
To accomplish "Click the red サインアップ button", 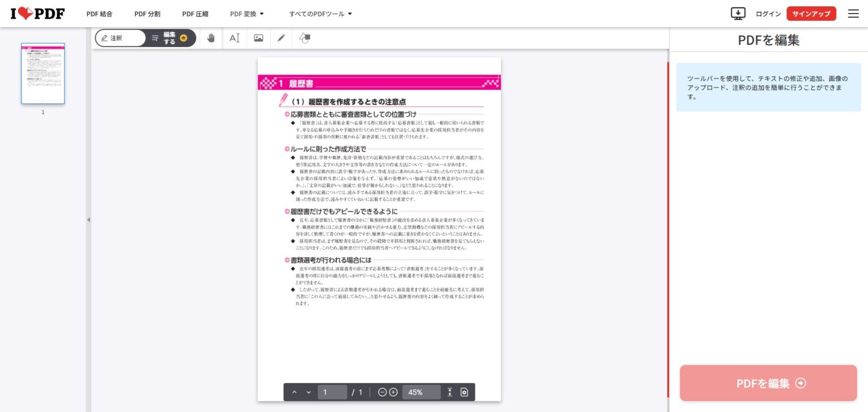I will (811, 14).
